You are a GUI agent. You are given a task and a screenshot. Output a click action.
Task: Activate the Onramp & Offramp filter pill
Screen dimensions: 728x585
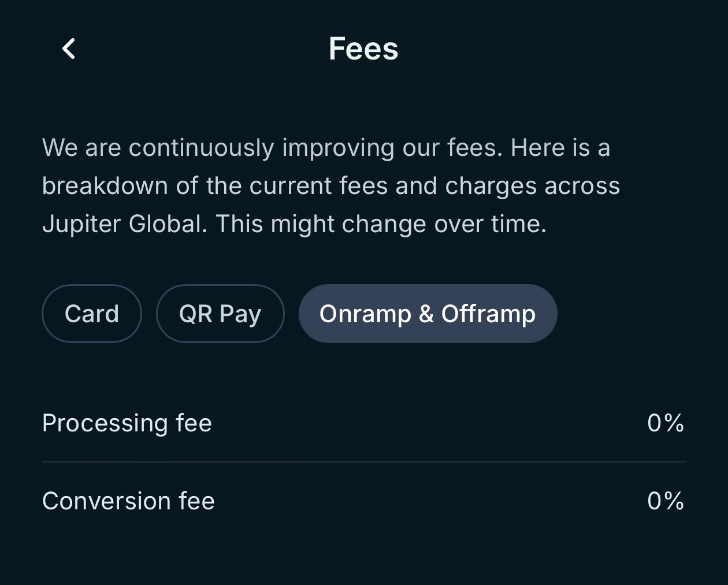coord(428,313)
